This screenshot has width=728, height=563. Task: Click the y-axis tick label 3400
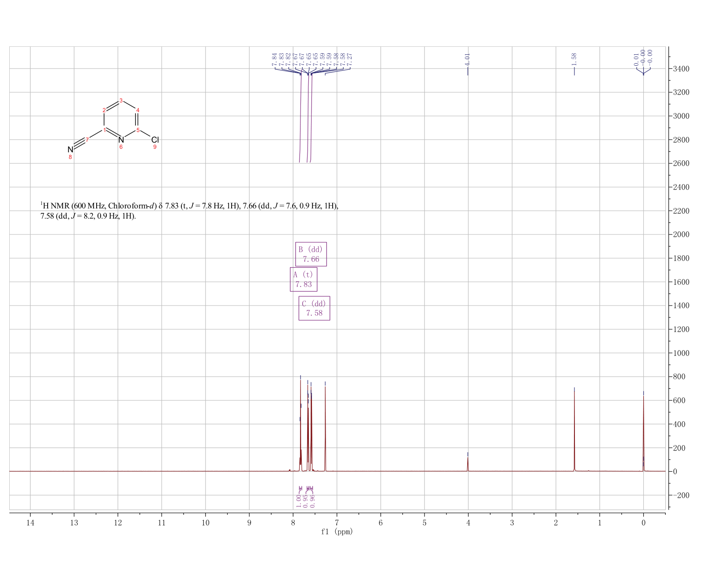point(681,69)
